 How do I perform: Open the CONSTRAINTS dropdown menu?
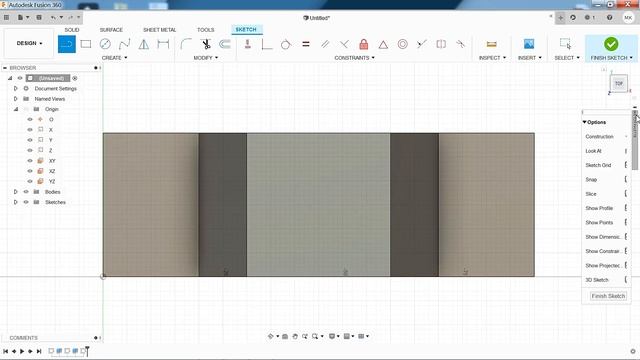click(354, 58)
